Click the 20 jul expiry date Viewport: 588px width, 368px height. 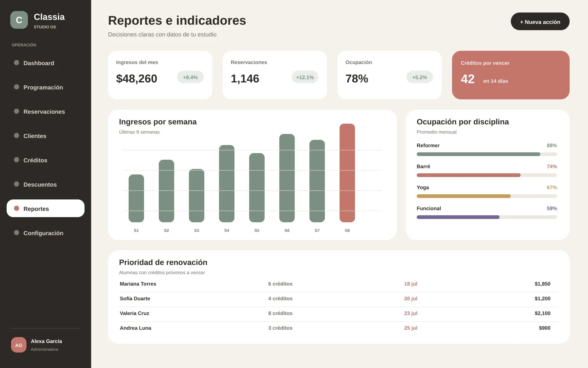point(410,298)
